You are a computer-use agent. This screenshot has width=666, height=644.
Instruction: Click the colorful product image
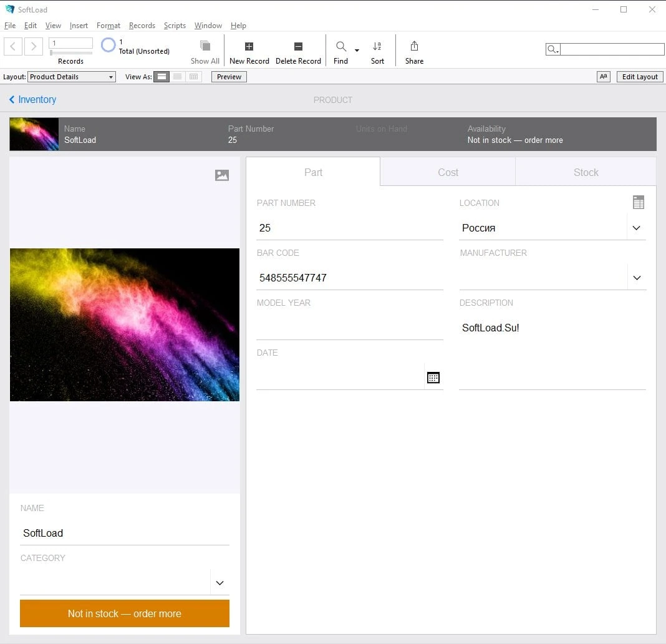click(125, 324)
